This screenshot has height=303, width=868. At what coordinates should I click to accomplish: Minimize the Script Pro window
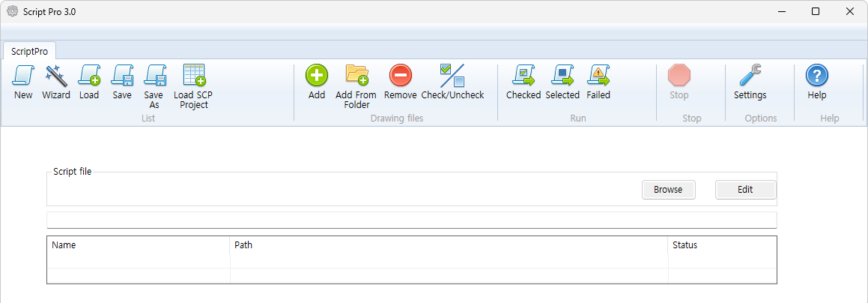click(x=781, y=11)
